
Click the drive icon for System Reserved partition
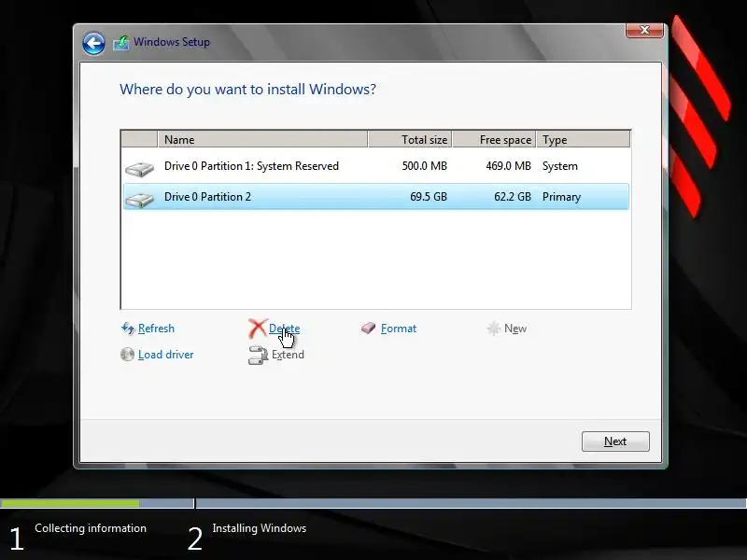(x=139, y=169)
